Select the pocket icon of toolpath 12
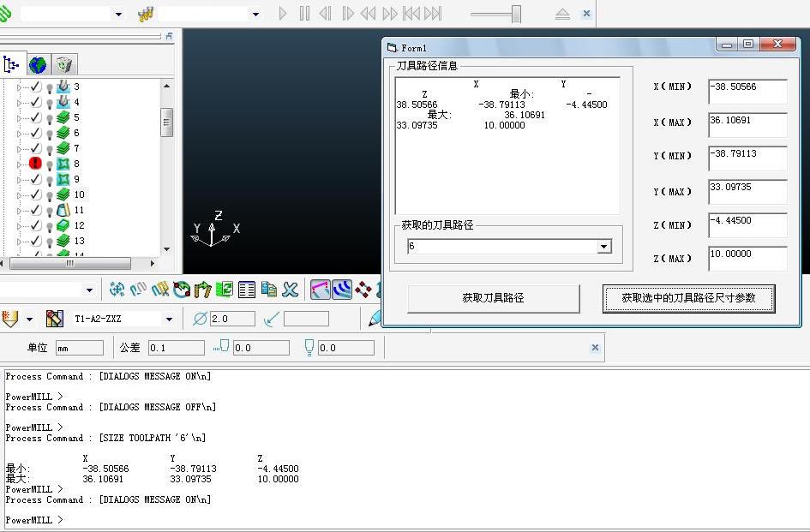810x532 pixels. point(63,225)
